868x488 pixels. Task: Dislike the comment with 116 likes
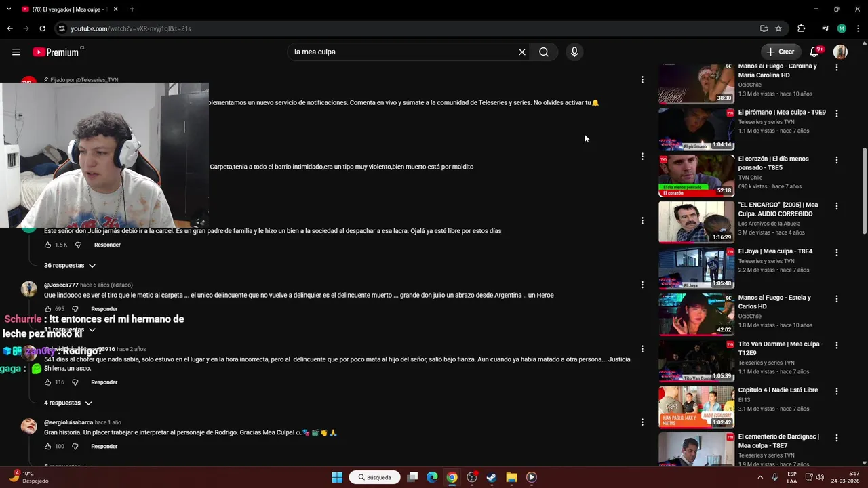75,382
